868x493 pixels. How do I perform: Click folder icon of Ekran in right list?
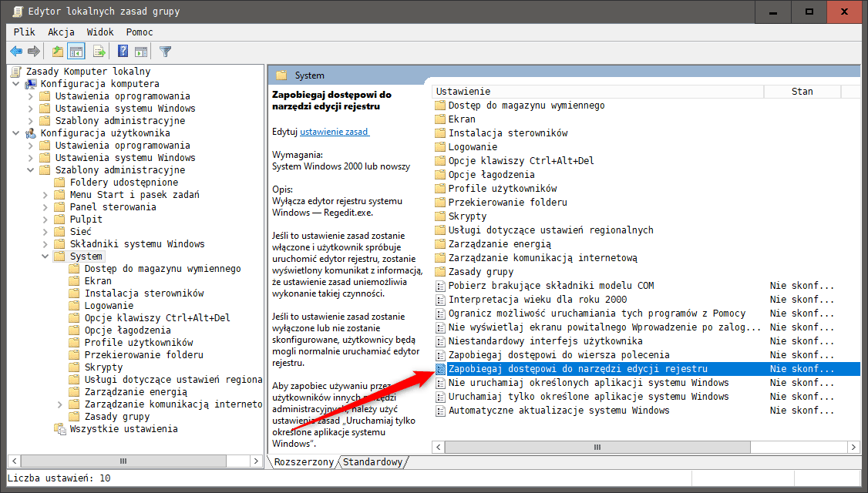[x=440, y=119]
